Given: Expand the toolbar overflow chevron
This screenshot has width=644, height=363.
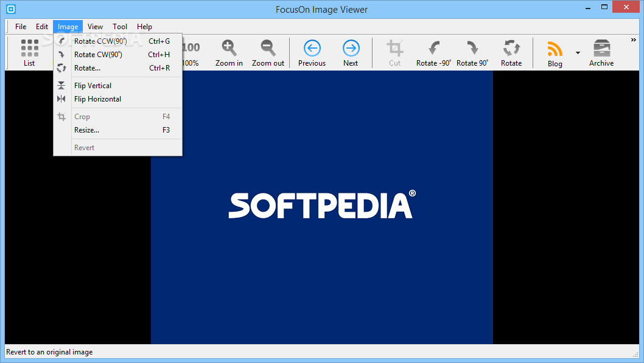Looking at the screenshot, I should [x=633, y=40].
